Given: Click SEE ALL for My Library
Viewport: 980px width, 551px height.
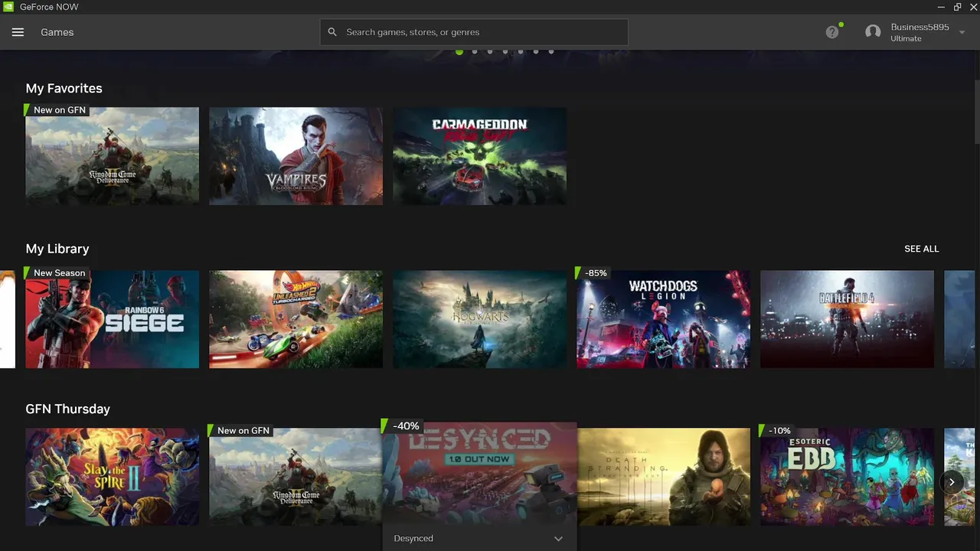Looking at the screenshot, I should pyautogui.click(x=921, y=249).
